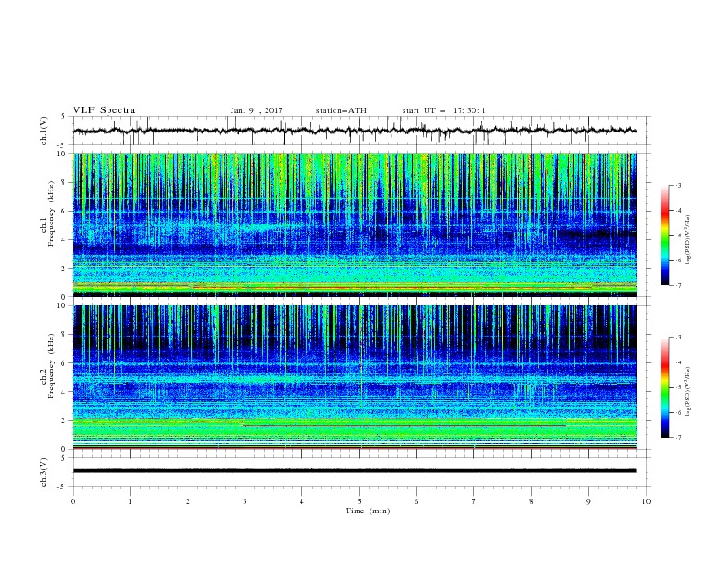Click the "0" tick on the time axis
This screenshot has height=563, width=728.
point(73,501)
